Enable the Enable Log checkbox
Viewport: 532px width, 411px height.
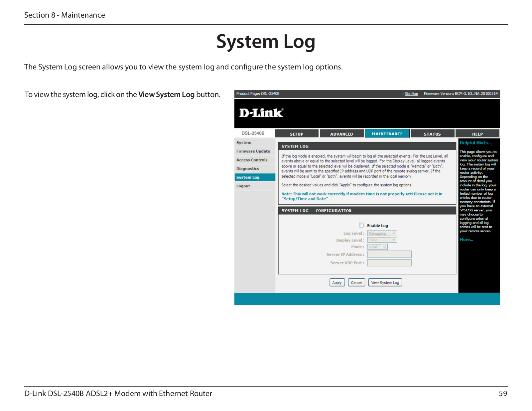click(x=361, y=225)
